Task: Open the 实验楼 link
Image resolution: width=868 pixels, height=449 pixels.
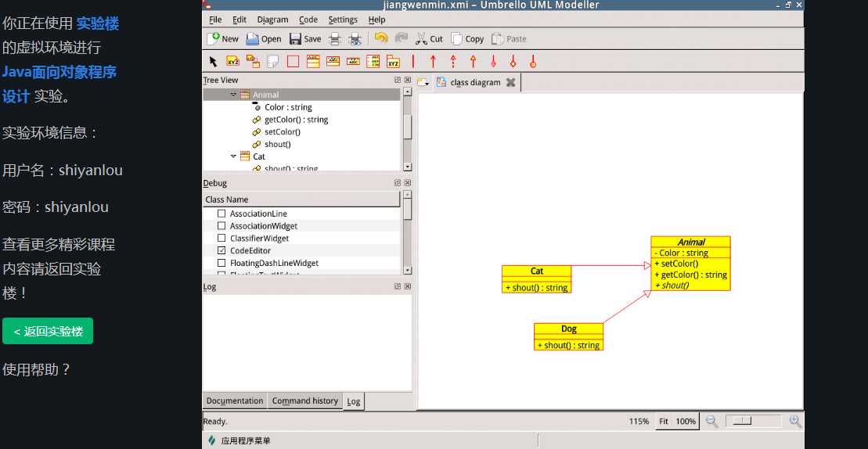Action: pos(97,23)
